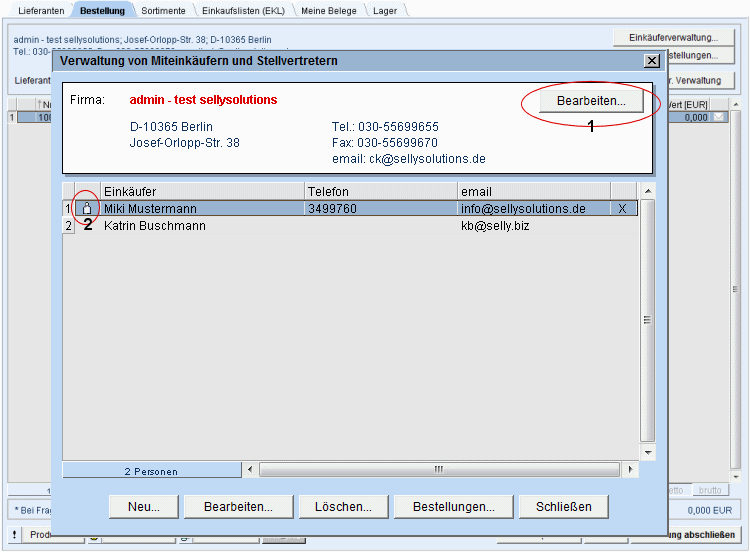Click the Neu... button to add buyer
Screen dimensions: 750x552
tap(142, 507)
